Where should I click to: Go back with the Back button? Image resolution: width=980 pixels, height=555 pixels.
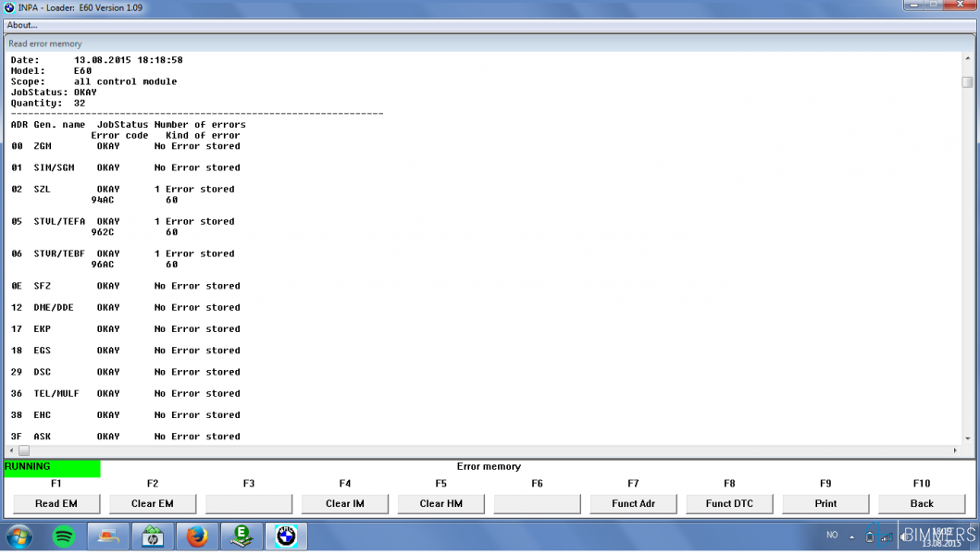(x=922, y=503)
